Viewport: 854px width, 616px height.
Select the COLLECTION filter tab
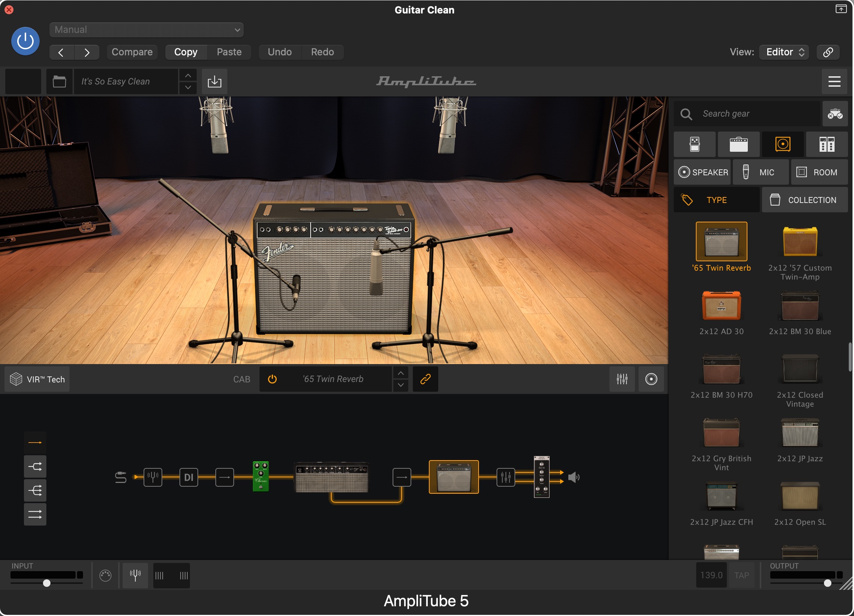[x=805, y=200]
